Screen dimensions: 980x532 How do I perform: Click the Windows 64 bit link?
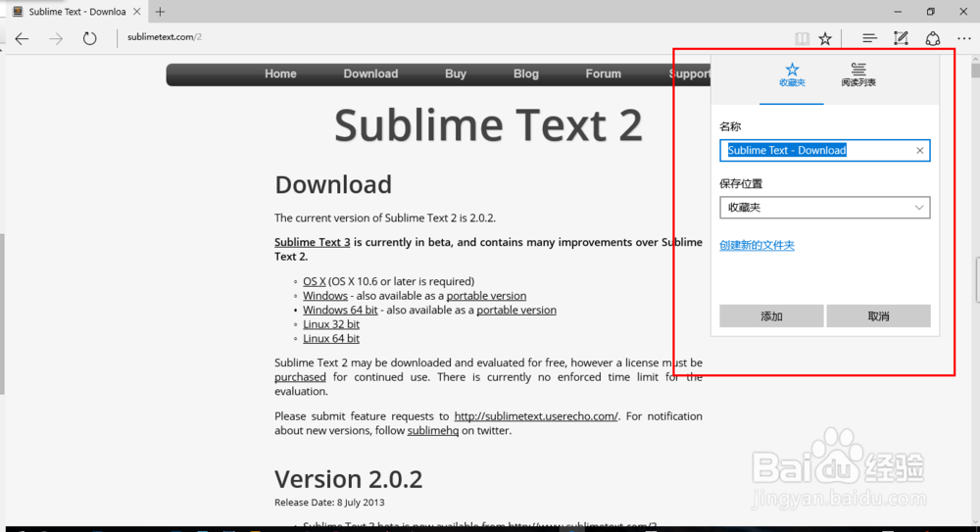(340, 310)
